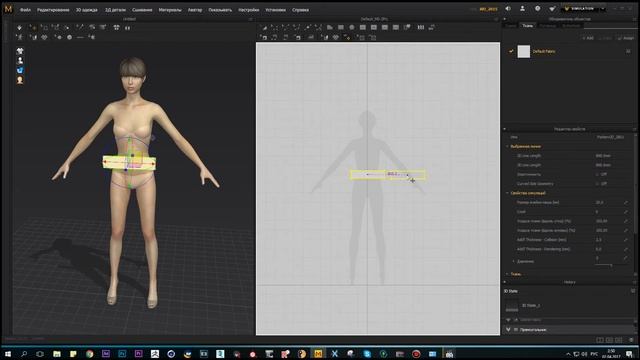Click the icon right of 3D State header
Image resolution: width=640 pixels, height=360 pixels.
633,291
